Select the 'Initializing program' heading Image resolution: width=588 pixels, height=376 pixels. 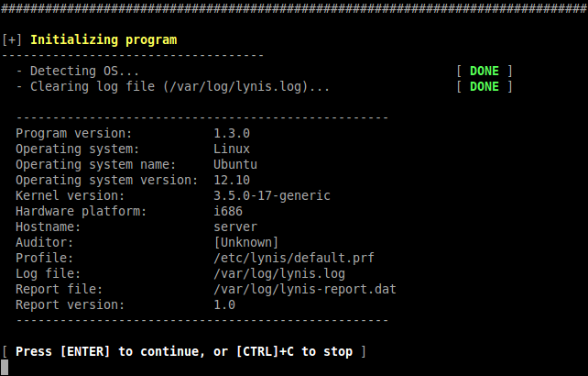pyautogui.click(x=103, y=40)
